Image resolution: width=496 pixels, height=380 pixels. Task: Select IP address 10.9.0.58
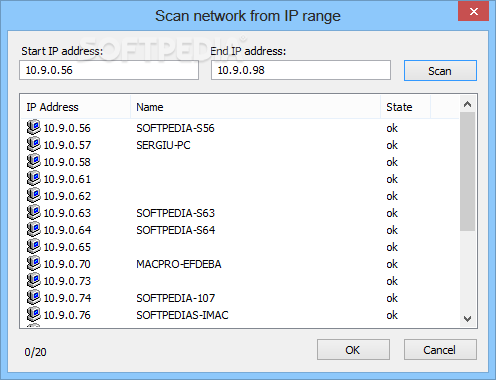click(x=67, y=162)
